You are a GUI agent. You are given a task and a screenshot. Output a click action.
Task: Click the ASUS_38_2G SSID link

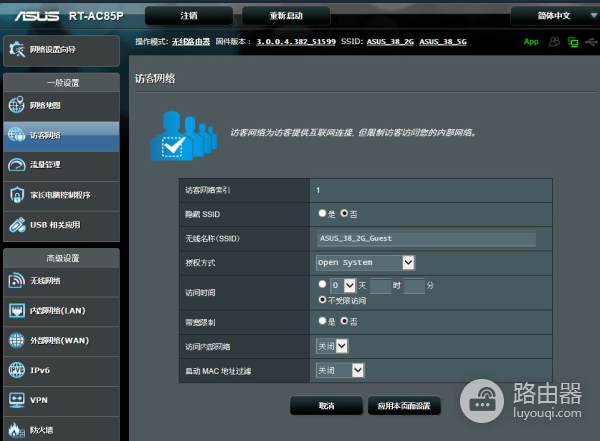[x=390, y=41]
